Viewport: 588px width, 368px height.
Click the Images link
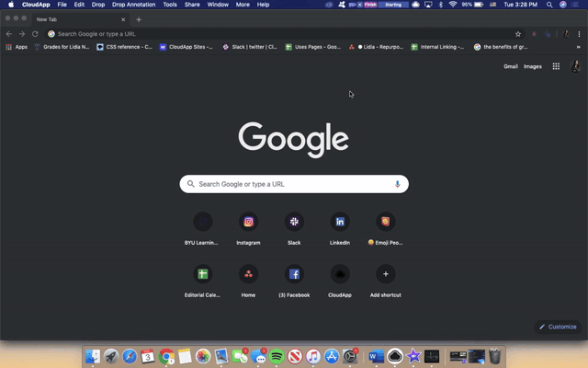[x=533, y=66]
